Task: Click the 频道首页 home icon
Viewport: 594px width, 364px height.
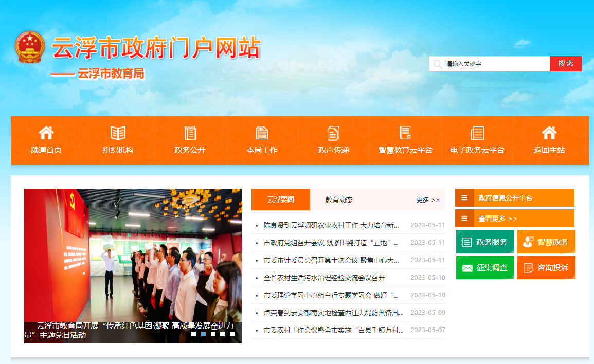Action: [x=46, y=133]
